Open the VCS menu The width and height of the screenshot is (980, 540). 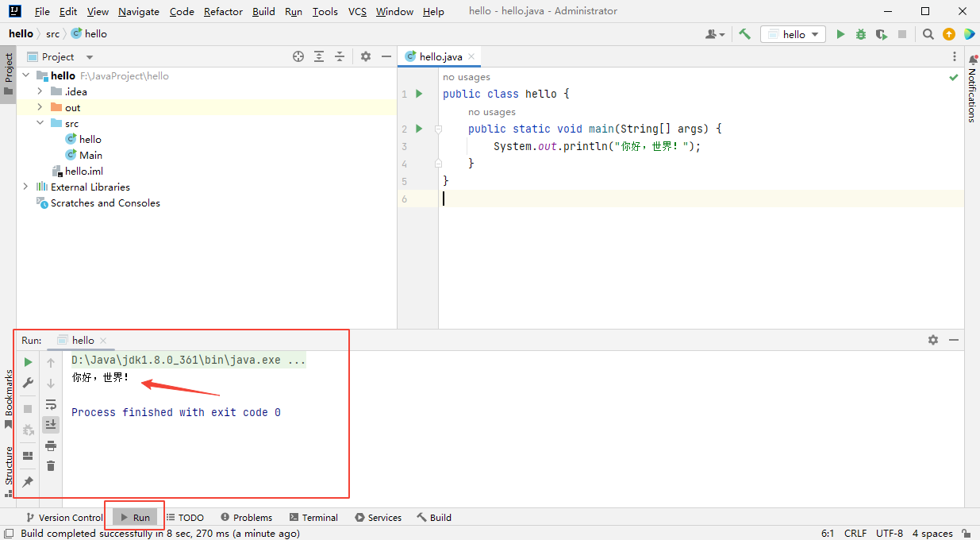pos(358,11)
